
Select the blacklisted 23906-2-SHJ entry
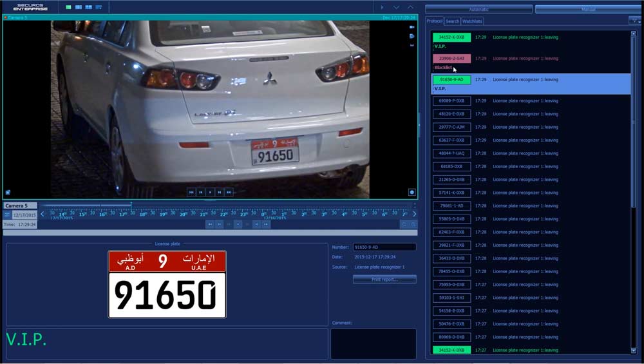(x=451, y=59)
